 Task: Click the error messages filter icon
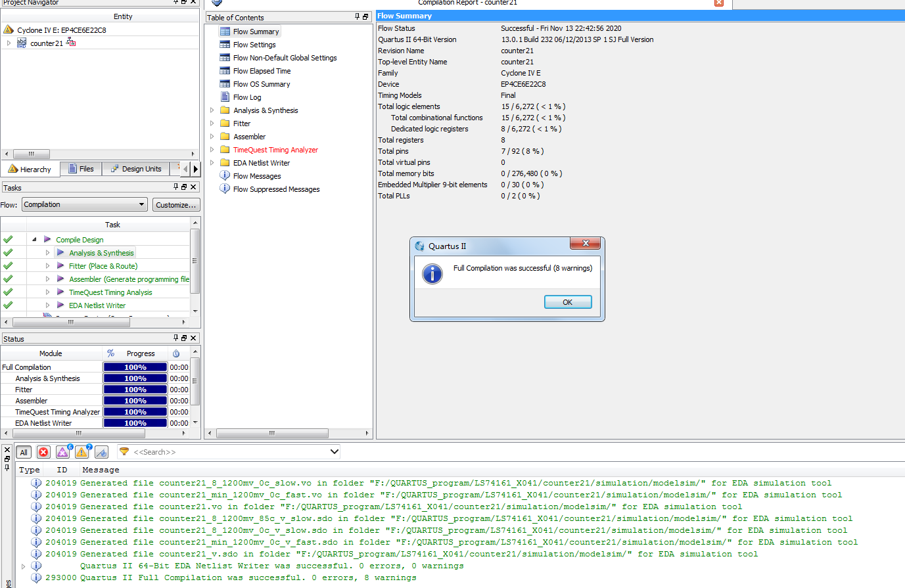coord(43,452)
